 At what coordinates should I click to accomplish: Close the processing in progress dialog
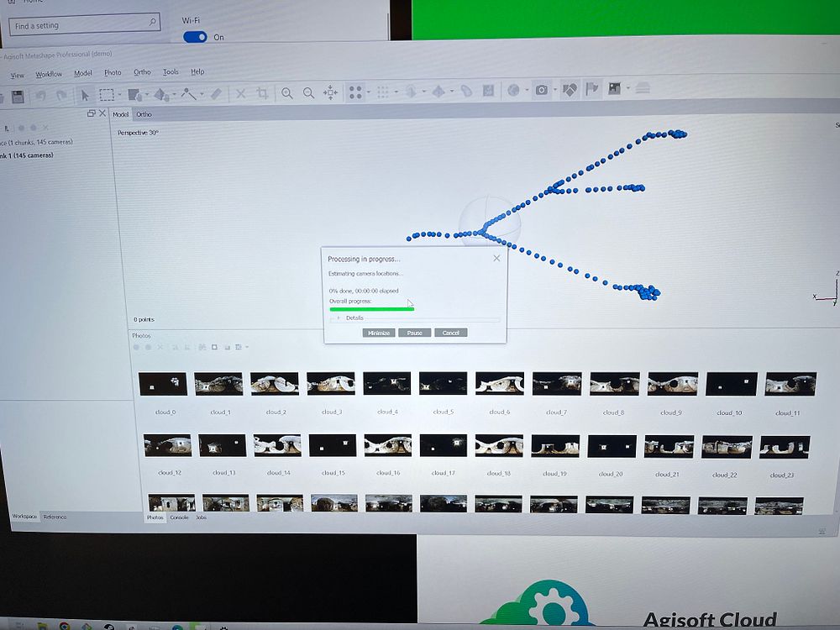(x=496, y=258)
